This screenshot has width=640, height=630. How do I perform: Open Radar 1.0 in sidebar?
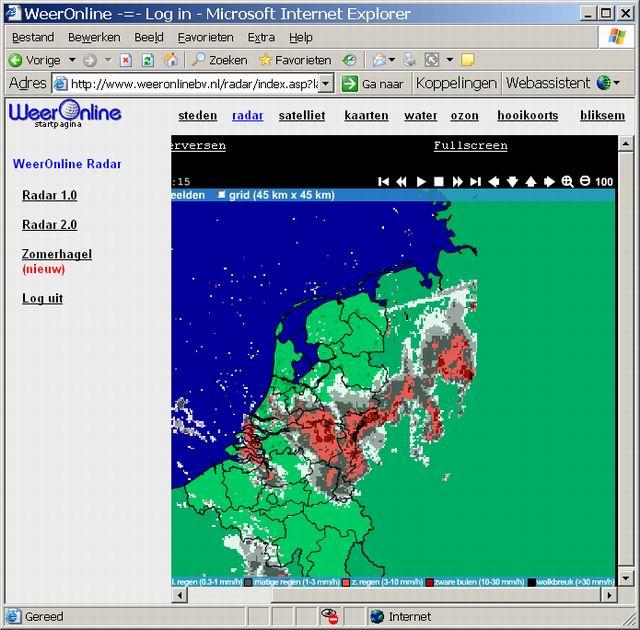pos(49,195)
